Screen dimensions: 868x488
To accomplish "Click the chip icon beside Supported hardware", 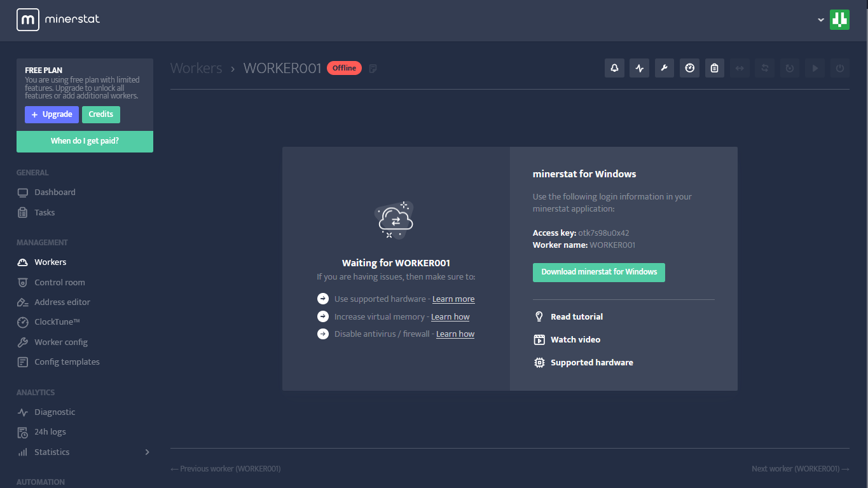I will pyautogui.click(x=539, y=363).
